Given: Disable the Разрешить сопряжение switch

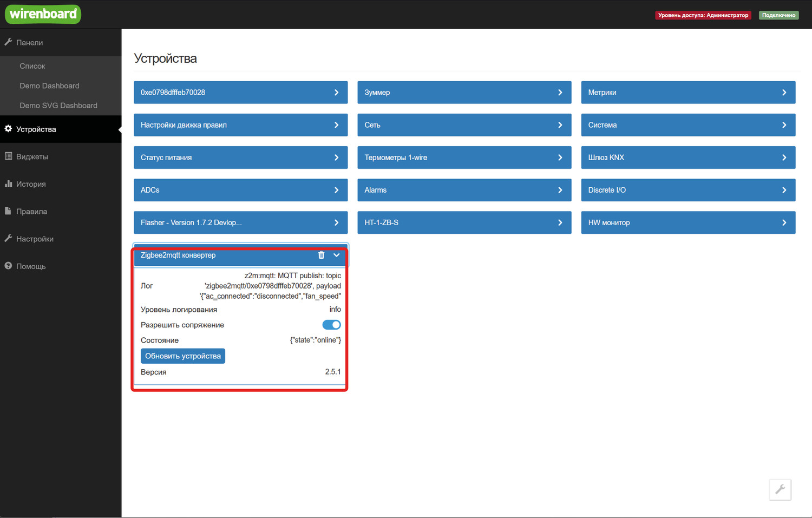Looking at the screenshot, I should (x=331, y=325).
